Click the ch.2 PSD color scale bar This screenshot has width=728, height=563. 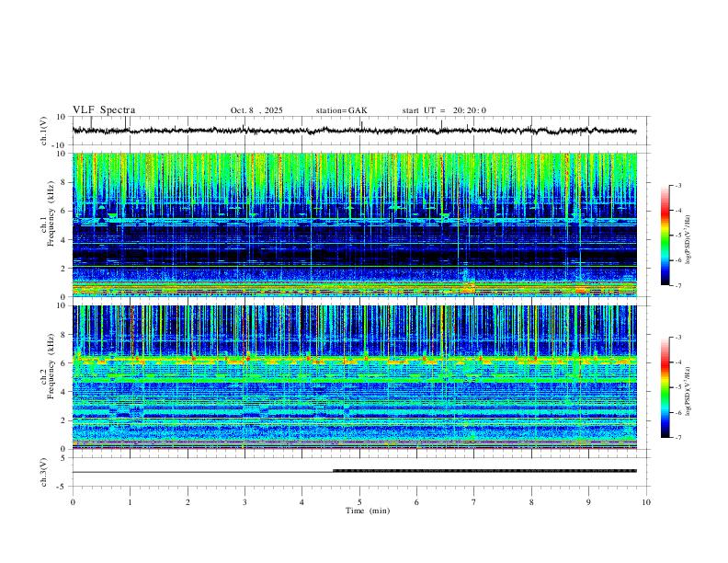click(665, 387)
